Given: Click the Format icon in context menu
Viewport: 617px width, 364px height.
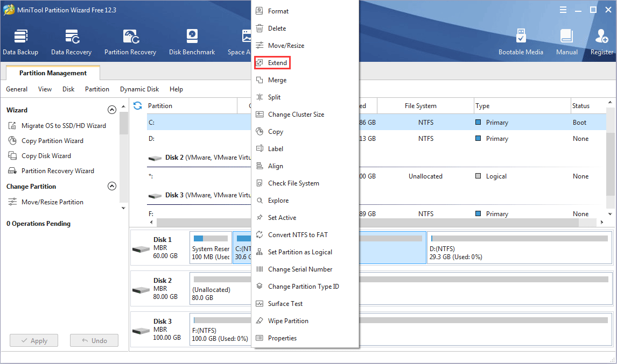Looking at the screenshot, I should click(260, 11).
